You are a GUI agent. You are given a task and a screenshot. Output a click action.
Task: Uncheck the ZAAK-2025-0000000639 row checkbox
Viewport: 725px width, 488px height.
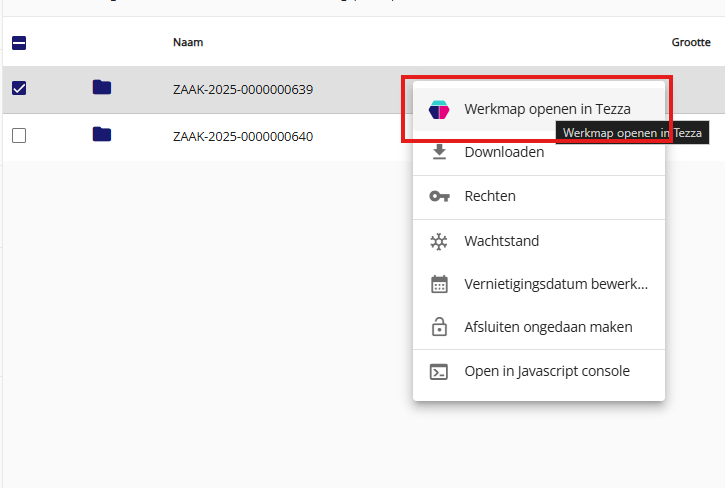(19, 89)
